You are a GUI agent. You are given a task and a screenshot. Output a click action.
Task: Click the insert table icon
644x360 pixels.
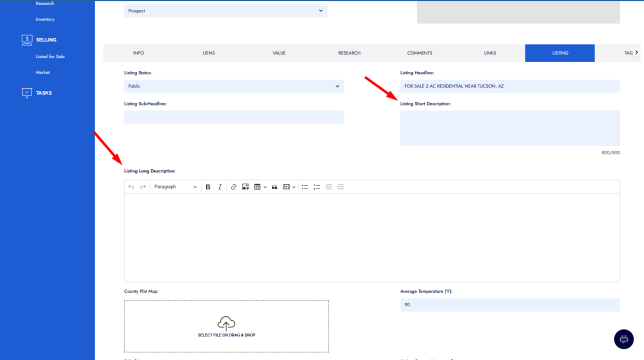(257, 187)
